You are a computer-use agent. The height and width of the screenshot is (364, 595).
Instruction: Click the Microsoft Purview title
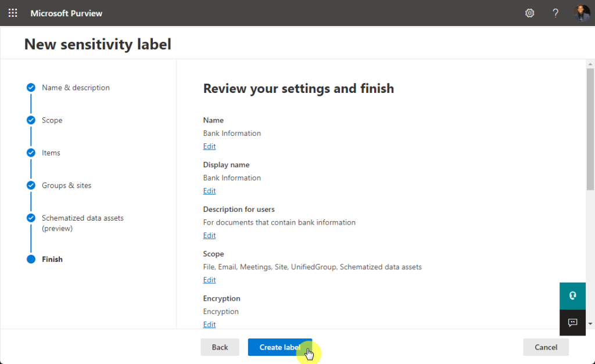tap(66, 13)
